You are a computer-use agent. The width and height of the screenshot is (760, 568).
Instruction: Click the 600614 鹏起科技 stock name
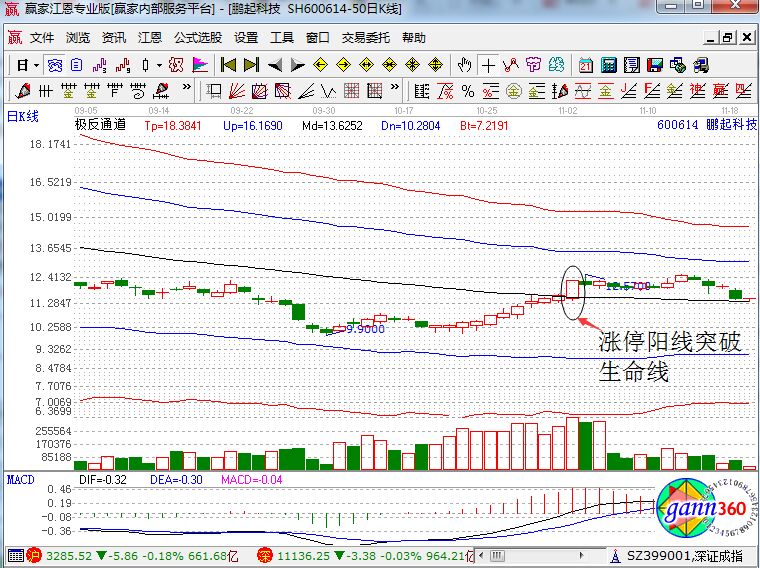(704, 126)
